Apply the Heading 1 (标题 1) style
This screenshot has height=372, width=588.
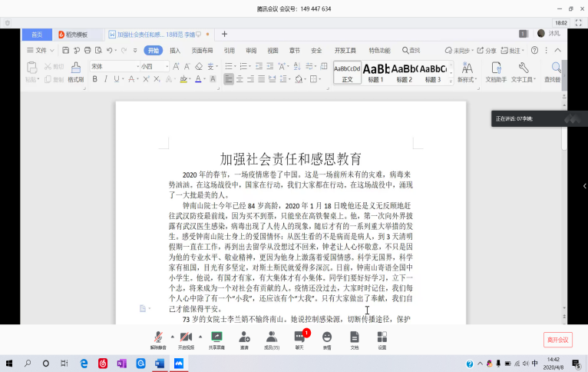[376, 72]
